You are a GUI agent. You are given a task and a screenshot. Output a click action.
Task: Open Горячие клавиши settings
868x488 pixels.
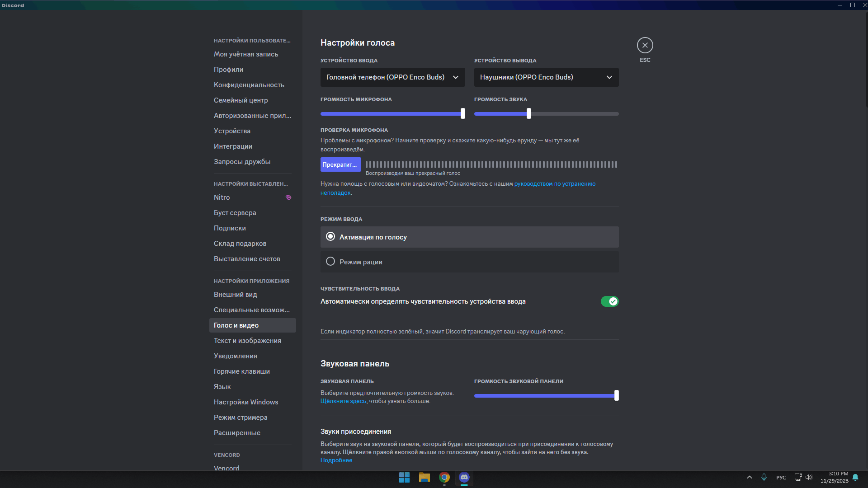252,371
